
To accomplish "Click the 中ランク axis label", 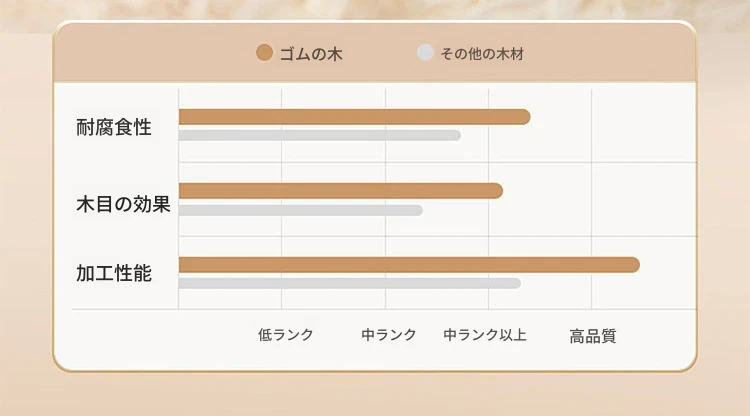I will [x=389, y=335].
